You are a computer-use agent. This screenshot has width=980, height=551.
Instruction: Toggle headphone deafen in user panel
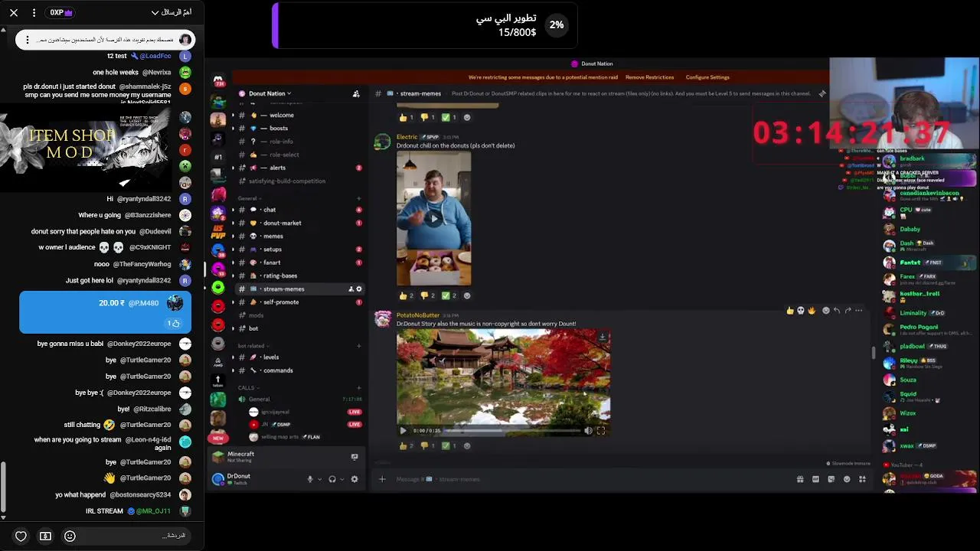click(x=332, y=479)
